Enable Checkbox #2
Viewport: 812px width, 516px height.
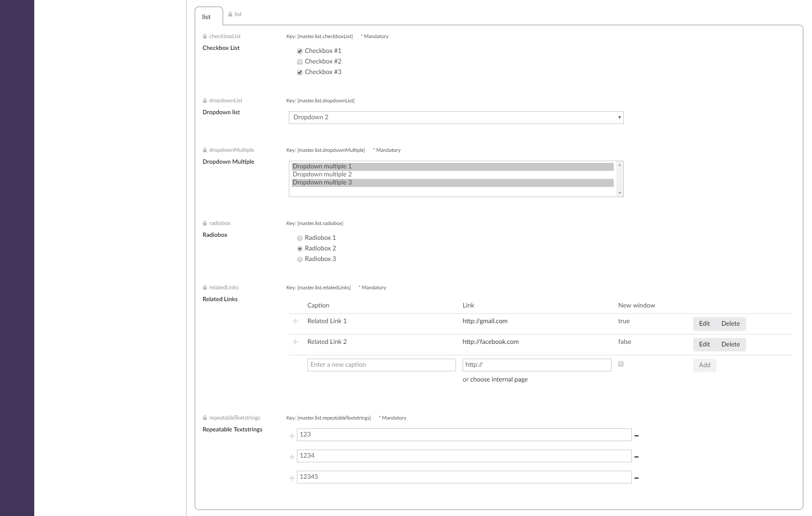tap(300, 62)
